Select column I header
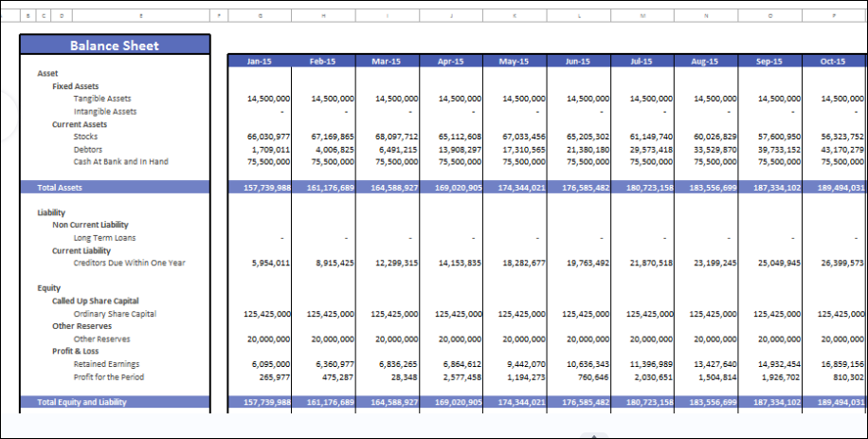 tap(387, 15)
